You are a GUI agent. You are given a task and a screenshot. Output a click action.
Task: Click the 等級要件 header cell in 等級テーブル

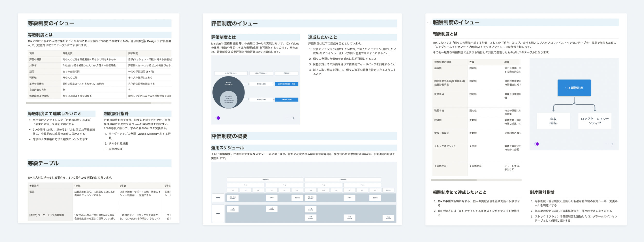click(x=50, y=186)
